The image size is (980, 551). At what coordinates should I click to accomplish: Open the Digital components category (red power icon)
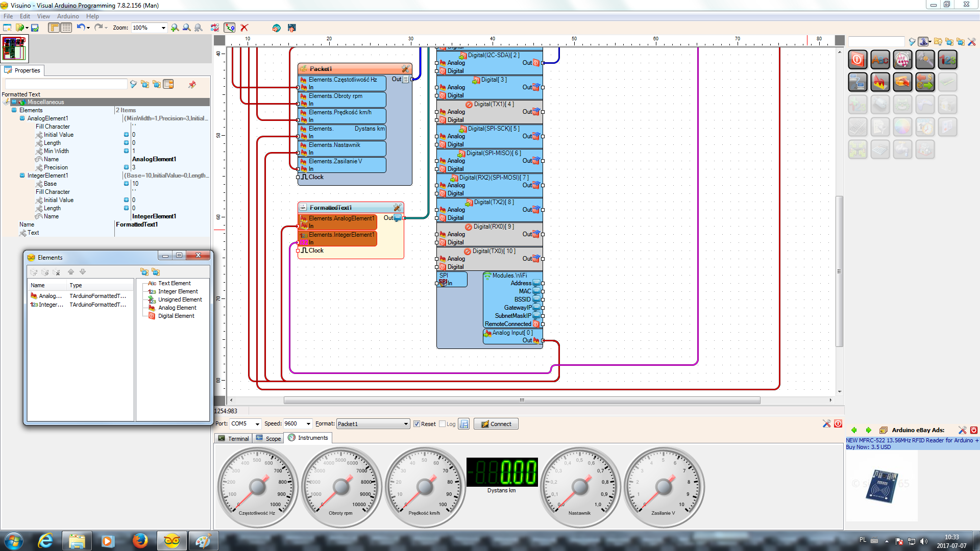[x=857, y=60]
